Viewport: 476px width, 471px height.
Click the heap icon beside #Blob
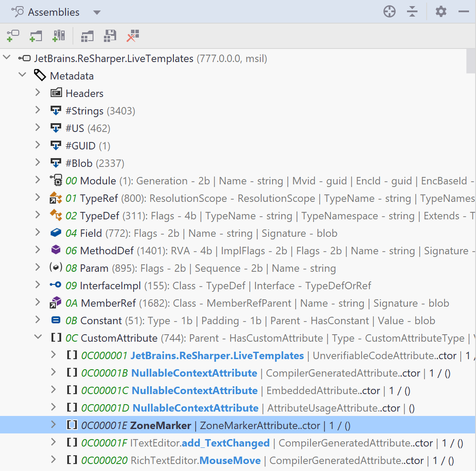click(x=56, y=163)
